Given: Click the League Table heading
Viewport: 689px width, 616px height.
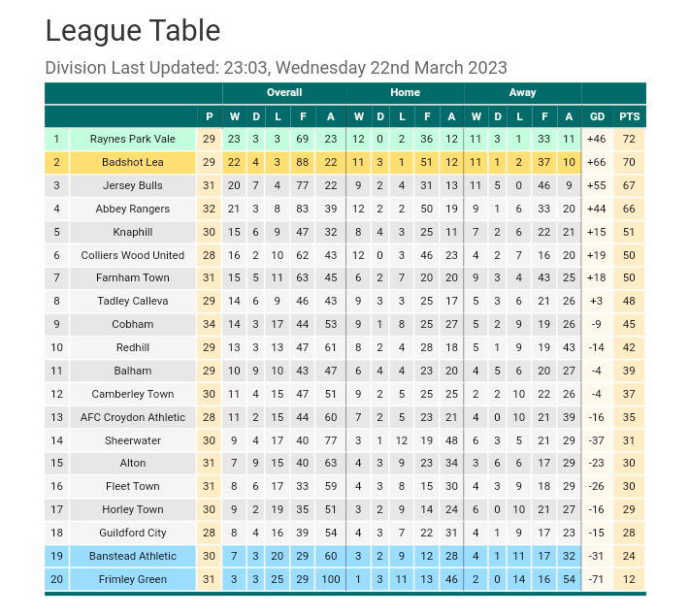Looking at the screenshot, I should click(133, 31).
